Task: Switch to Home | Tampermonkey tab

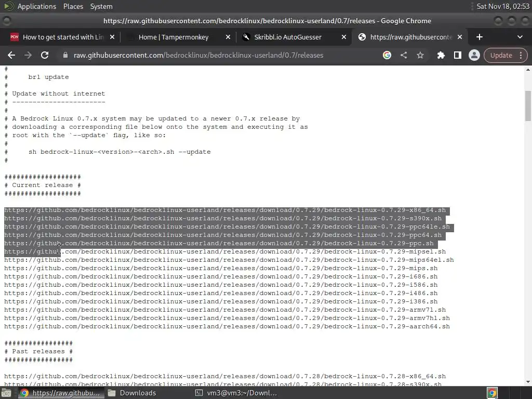Action: click(x=173, y=37)
